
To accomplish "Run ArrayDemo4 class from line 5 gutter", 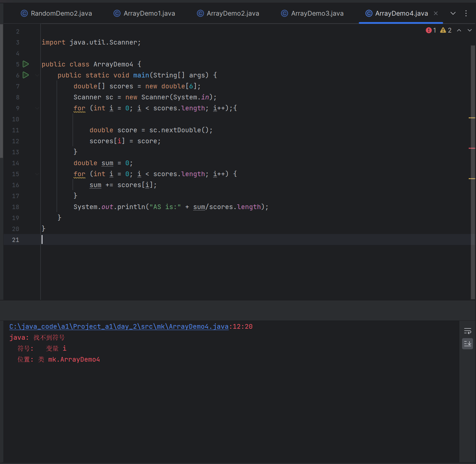I will pos(26,64).
